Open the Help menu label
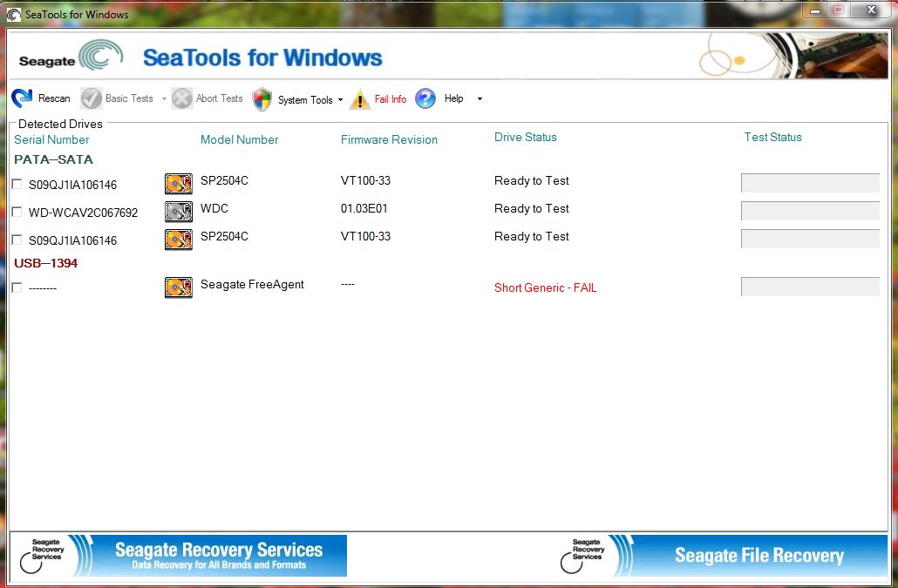Viewport: 898px width, 588px height. (454, 98)
